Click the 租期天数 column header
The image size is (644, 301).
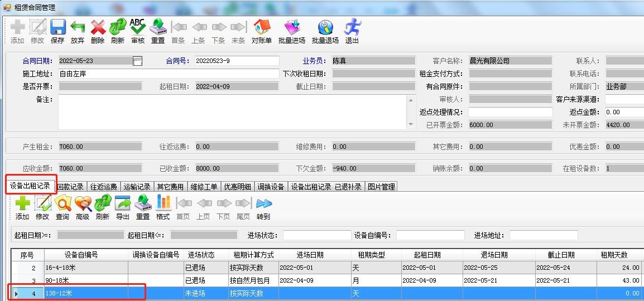618,255
